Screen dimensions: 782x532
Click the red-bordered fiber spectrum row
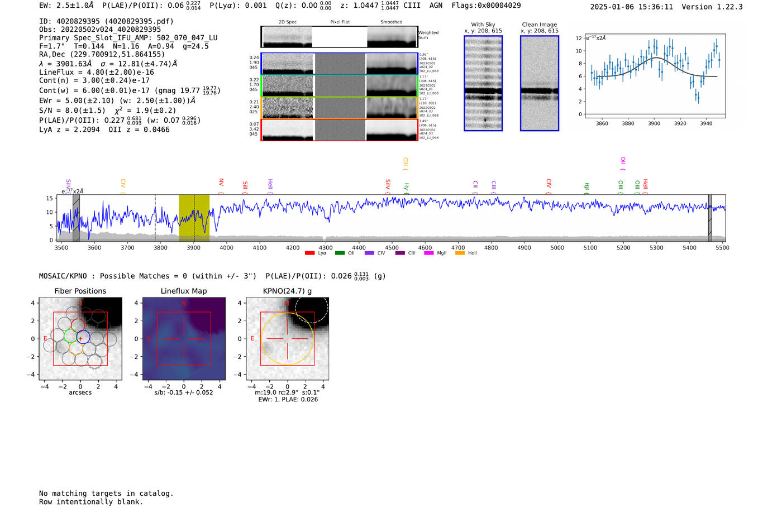tap(339, 130)
